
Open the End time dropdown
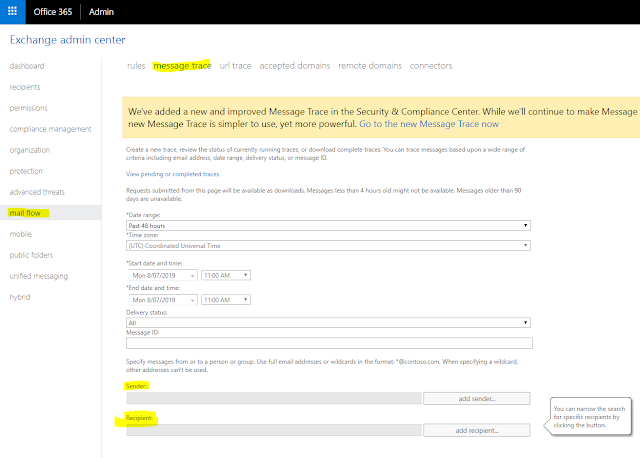[x=226, y=300]
